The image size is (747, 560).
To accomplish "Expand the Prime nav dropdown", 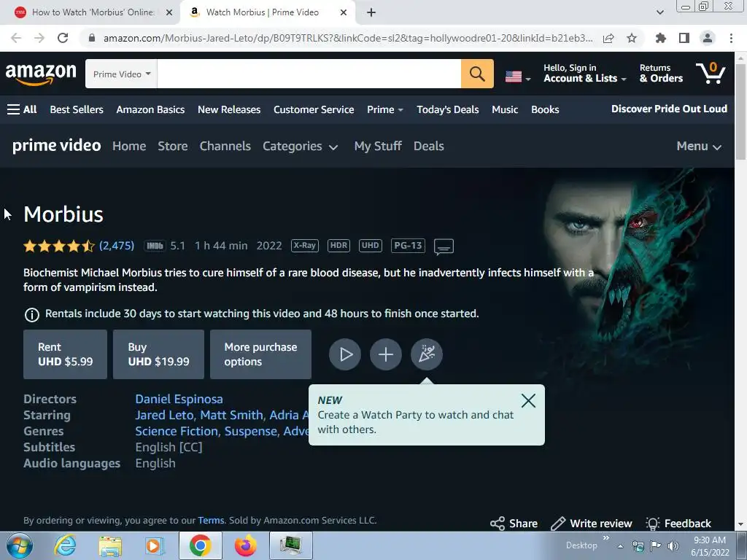I will 385,109.
